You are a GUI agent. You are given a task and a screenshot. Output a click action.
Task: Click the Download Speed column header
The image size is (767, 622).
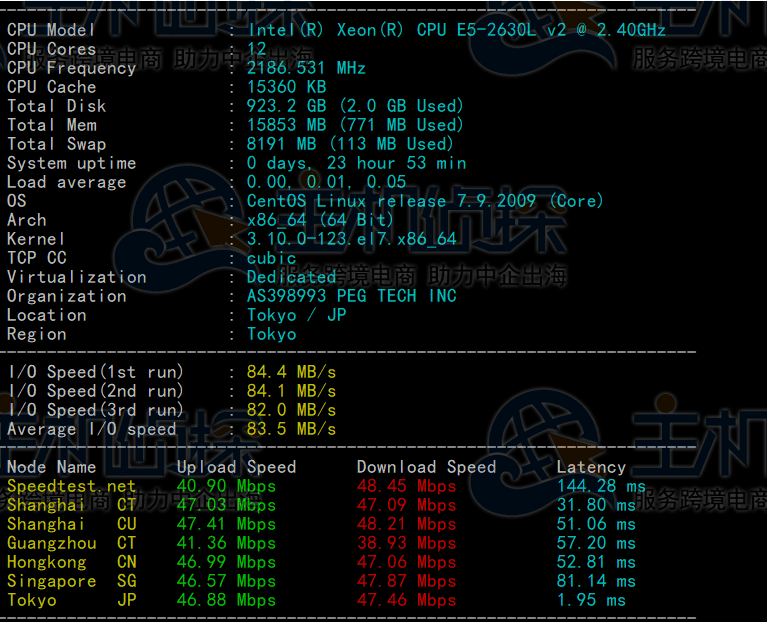click(x=426, y=467)
